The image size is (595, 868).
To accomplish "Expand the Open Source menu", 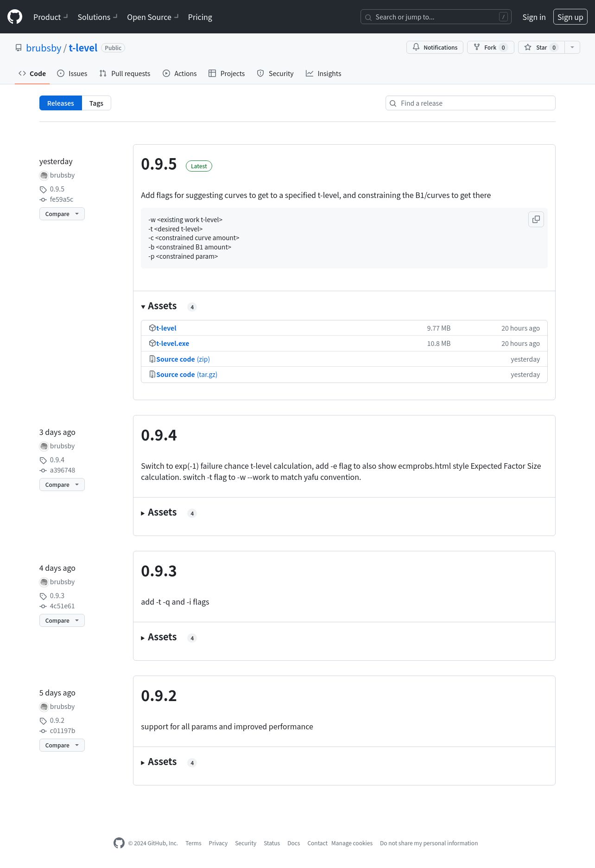I will pos(153,17).
